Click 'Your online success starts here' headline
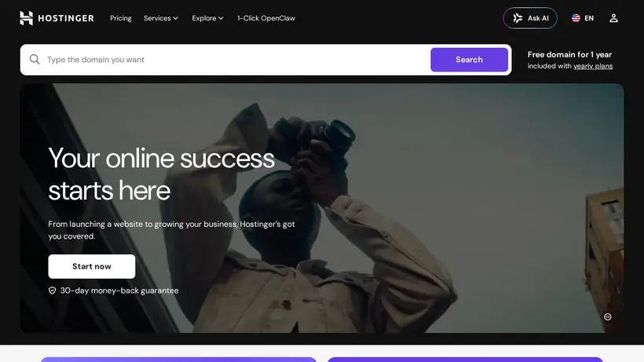The height and width of the screenshot is (362, 644). click(161, 174)
